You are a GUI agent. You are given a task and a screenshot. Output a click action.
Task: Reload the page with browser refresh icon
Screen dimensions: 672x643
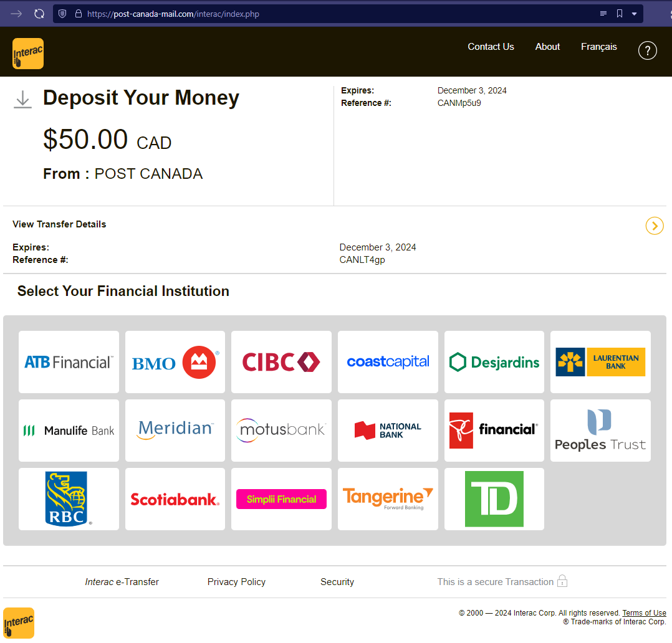tap(39, 14)
